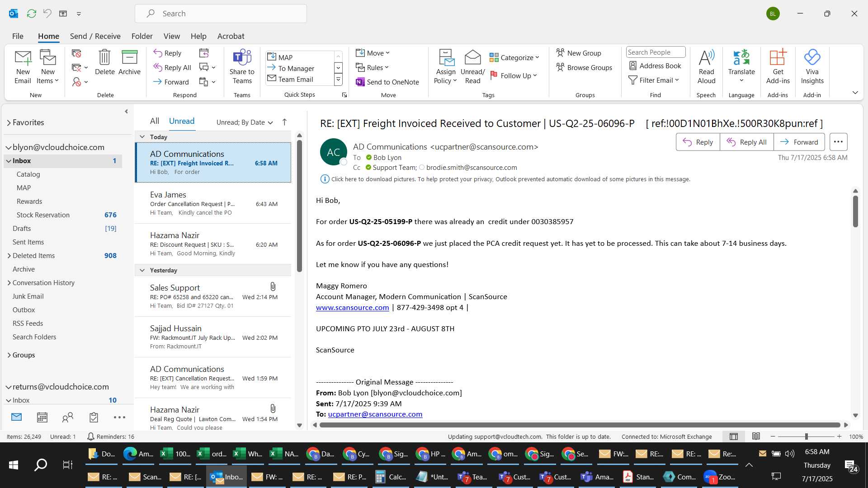868x488 pixels.
Task: Click the Mail icon in navigation bar
Action: pyautogui.click(x=16, y=418)
